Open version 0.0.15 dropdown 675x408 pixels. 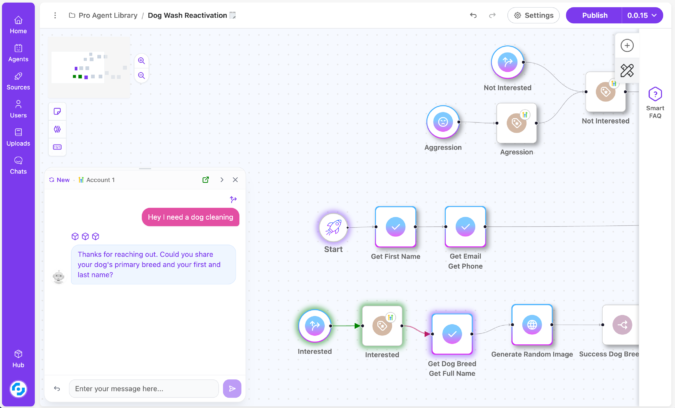[x=641, y=15]
